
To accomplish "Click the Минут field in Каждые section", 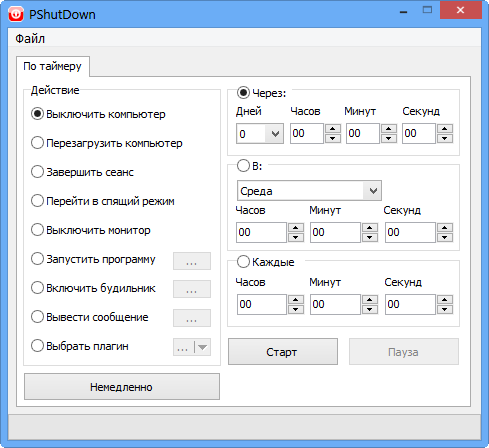I will (335, 304).
